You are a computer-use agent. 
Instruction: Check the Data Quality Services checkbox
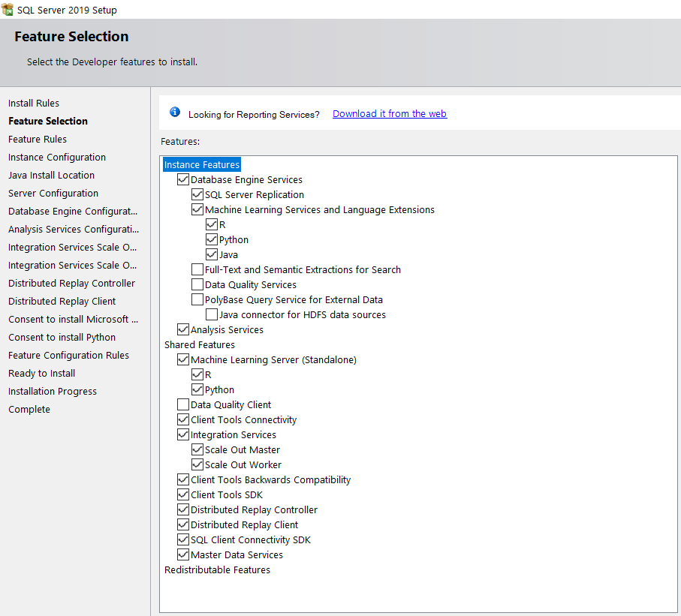coord(197,285)
